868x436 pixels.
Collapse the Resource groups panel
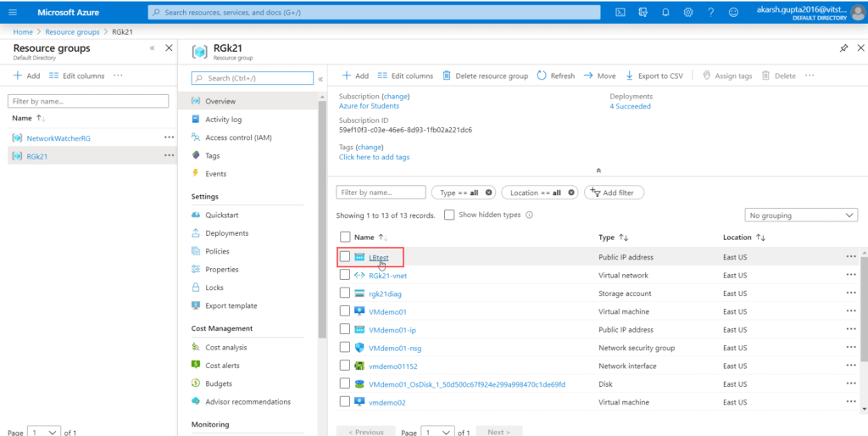152,48
